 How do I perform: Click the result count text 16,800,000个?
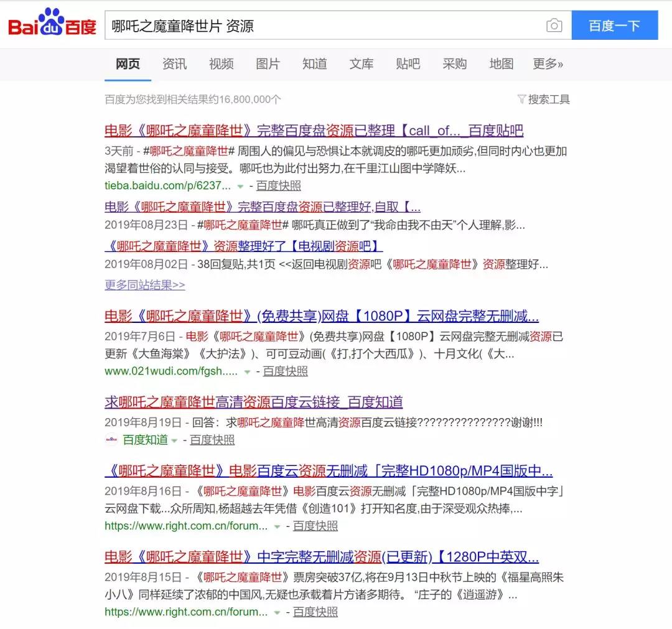[251, 100]
